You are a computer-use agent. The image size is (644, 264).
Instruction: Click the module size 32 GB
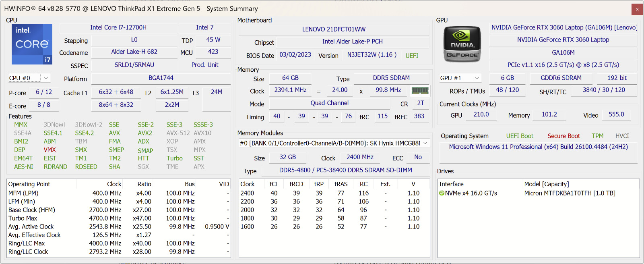[288, 157]
